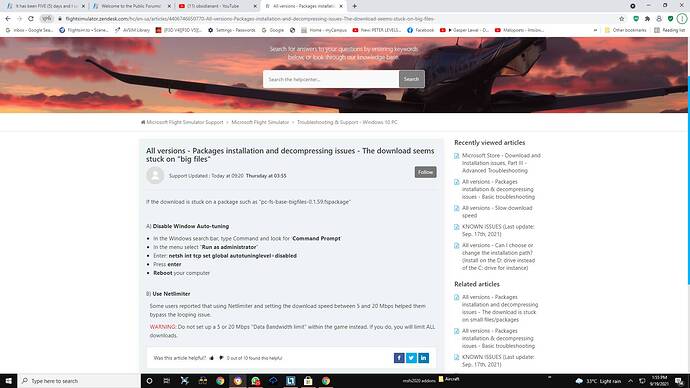Screen dimensions: 690x388
Task: Open the Google bookmark
Action: click(272, 30)
